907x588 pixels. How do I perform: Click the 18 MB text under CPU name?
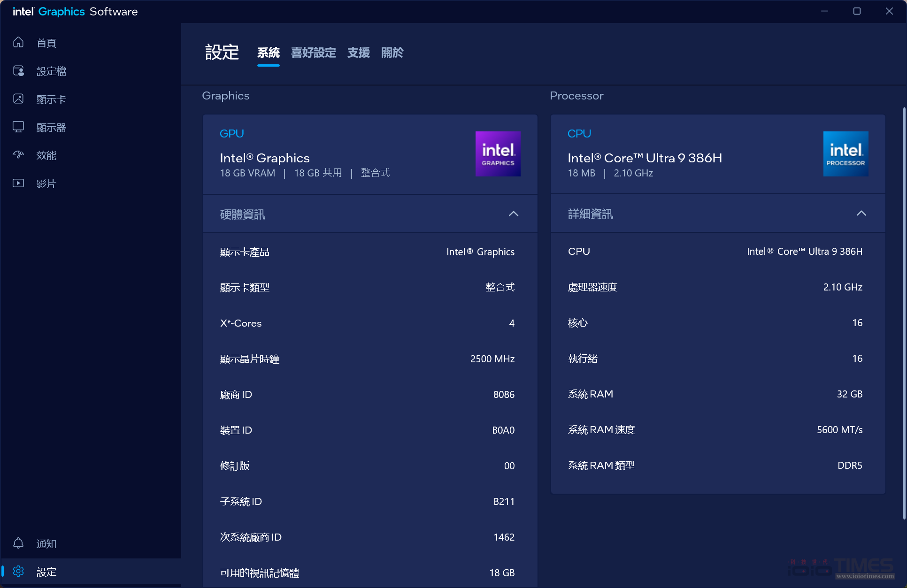pyautogui.click(x=581, y=173)
